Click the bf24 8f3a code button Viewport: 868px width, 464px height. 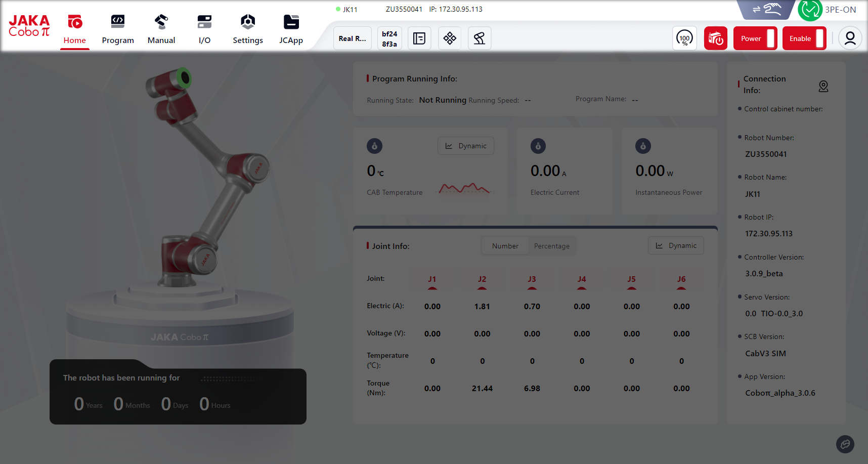tap(389, 38)
